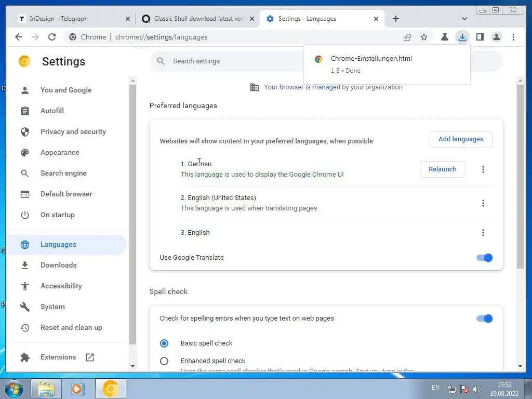Expand the tab search chevron

pos(464,19)
